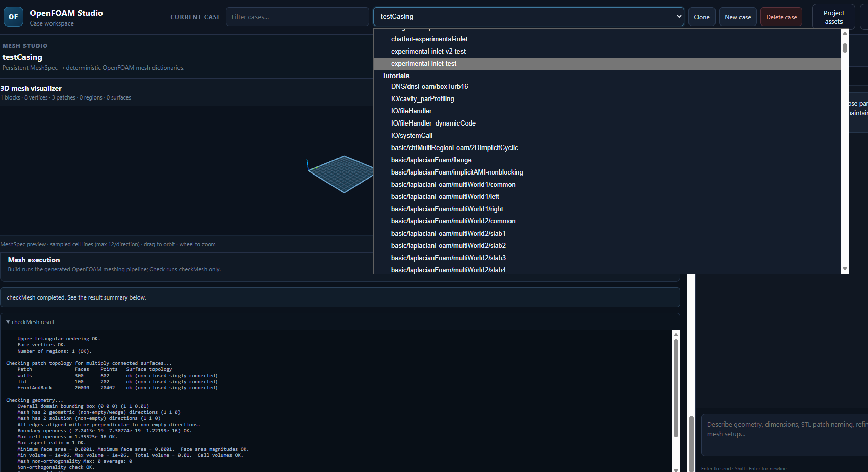The height and width of the screenshot is (472, 868).
Task: Click the case list scroll-down arrow
Action: coord(845,269)
